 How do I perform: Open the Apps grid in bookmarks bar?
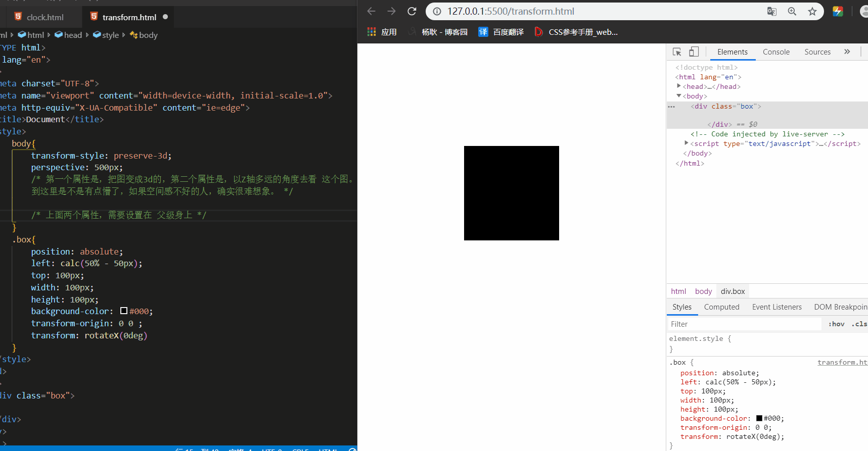click(x=372, y=32)
